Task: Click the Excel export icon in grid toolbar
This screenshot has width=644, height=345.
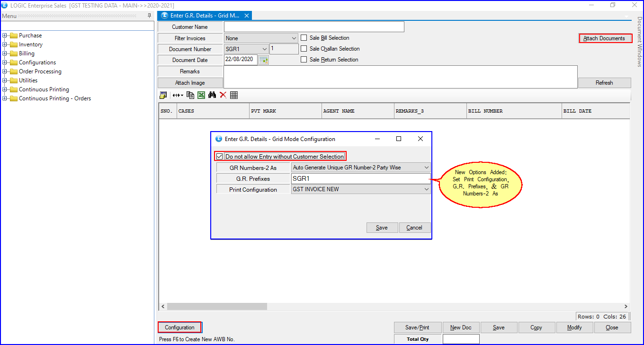Action: (x=201, y=95)
